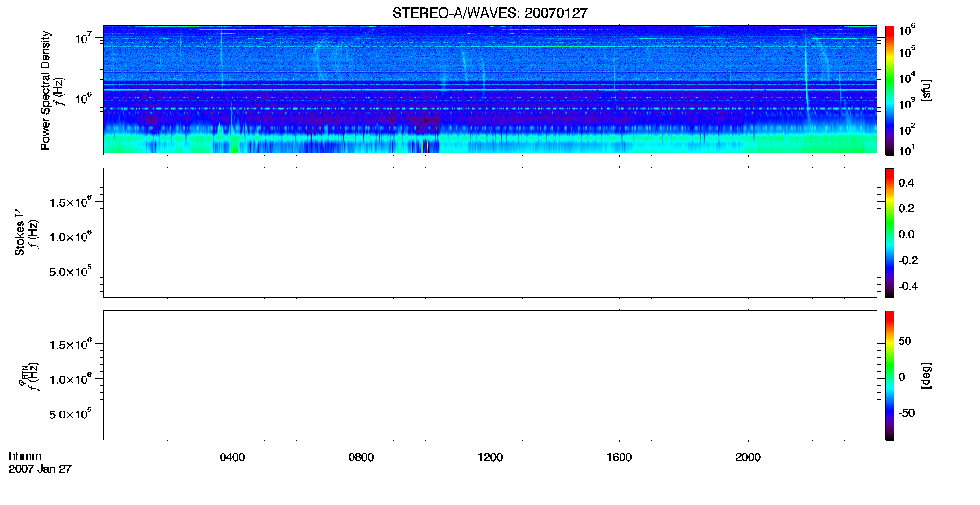Image resolution: width=980 pixels, height=505 pixels.
Task: Click the 10^5 label on the sfu color bar
Action: coord(907,51)
